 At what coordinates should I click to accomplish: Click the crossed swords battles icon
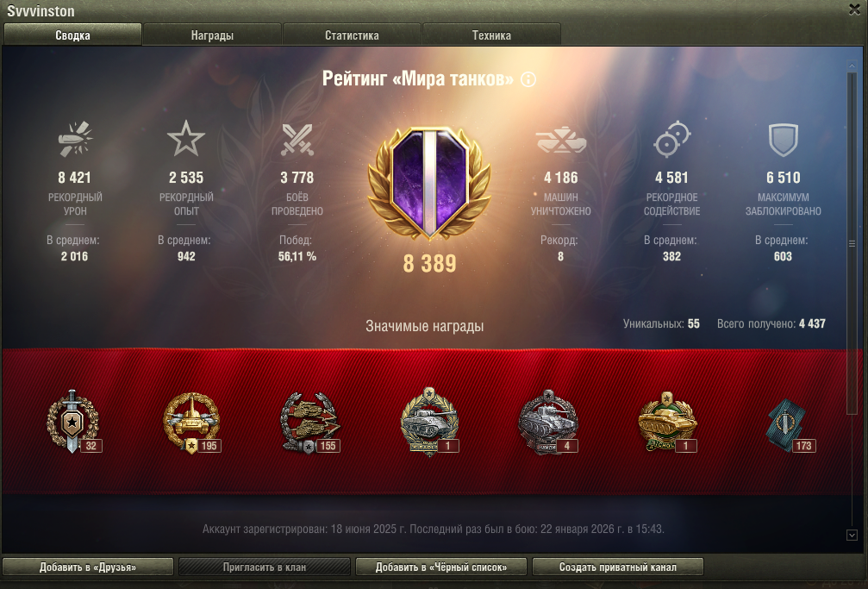click(297, 139)
